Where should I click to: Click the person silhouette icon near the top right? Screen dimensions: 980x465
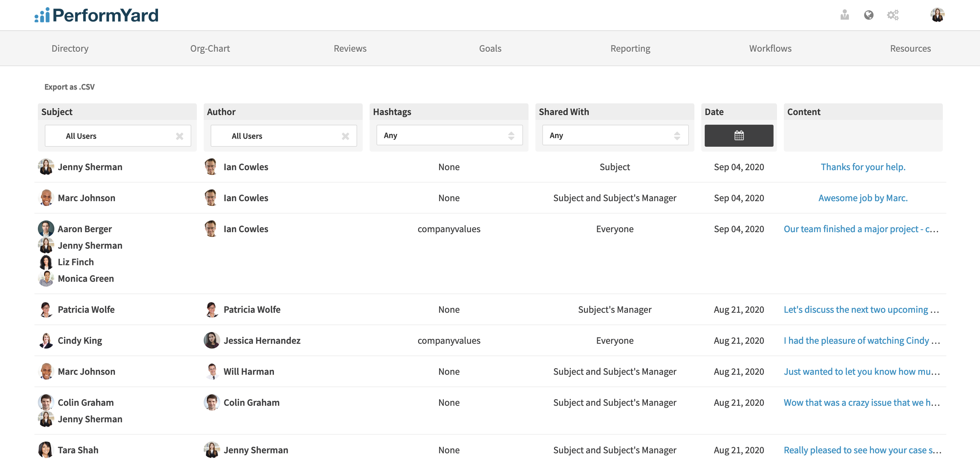(844, 15)
